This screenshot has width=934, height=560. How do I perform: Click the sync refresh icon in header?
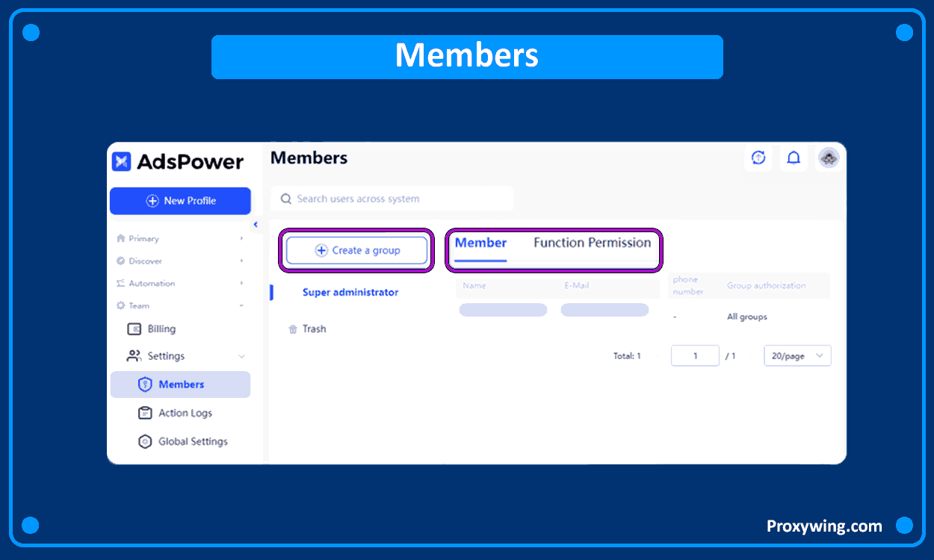coord(758,158)
